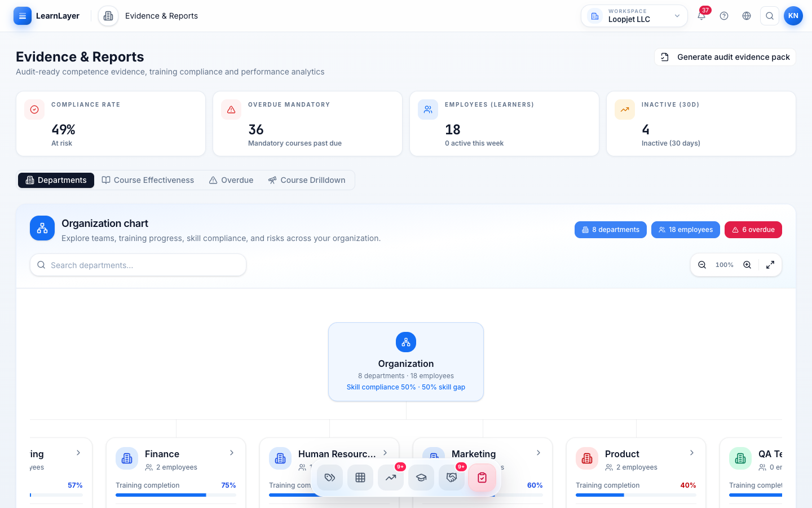Switch to the Overdue tab
This screenshot has width=812, height=508.
231,180
